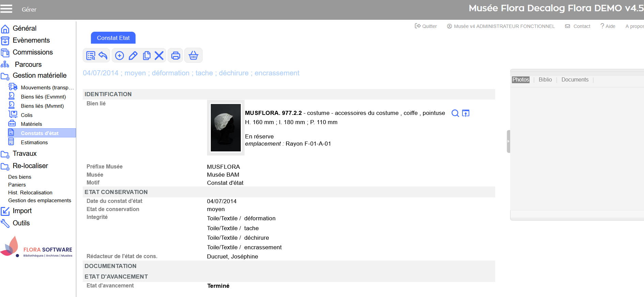Open the Aide help link
The width and height of the screenshot is (644, 297).
[608, 26]
